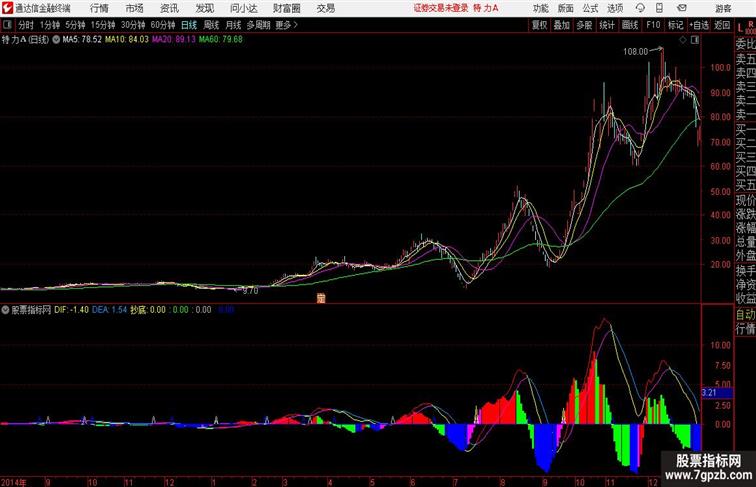Click the 游客 guest account label
756x487 pixels.
tap(723, 8)
